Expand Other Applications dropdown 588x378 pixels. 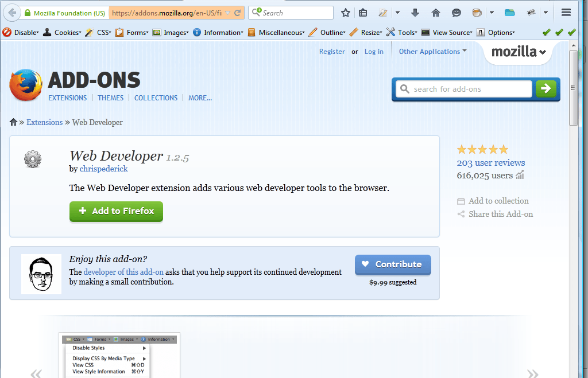click(433, 51)
